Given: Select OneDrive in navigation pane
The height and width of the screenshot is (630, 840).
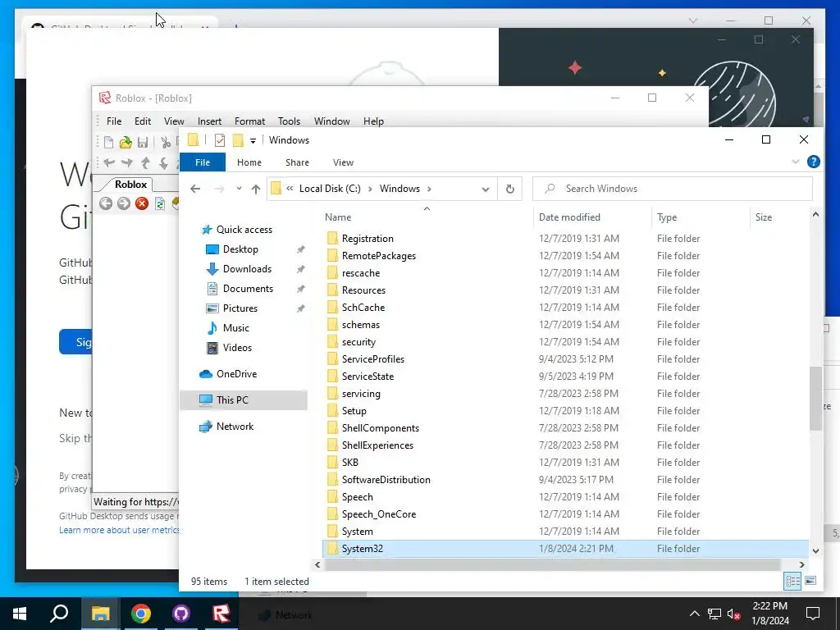Looking at the screenshot, I should pyautogui.click(x=236, y=374).
